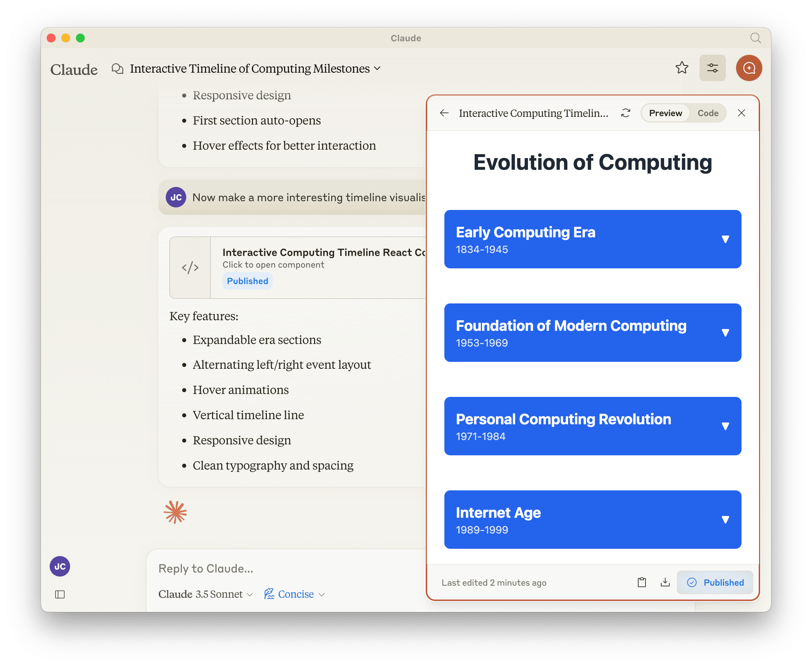The image size is (812, 666).
Task: Expand the Early Computing Era section
Action: click(x=592, y=240)
